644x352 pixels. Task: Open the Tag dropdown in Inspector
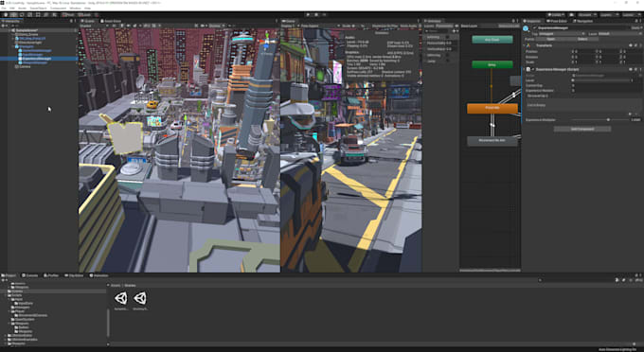(562, 34)
